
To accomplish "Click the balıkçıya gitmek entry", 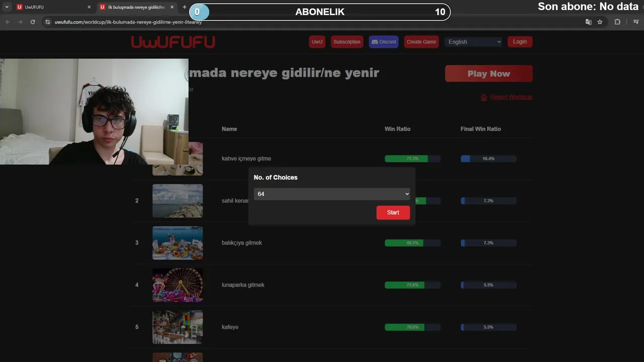I will click(242, 243).
